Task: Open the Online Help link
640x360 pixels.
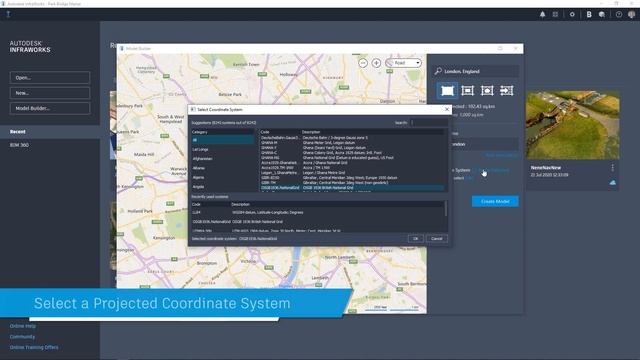Action: [x=23, y=326]
